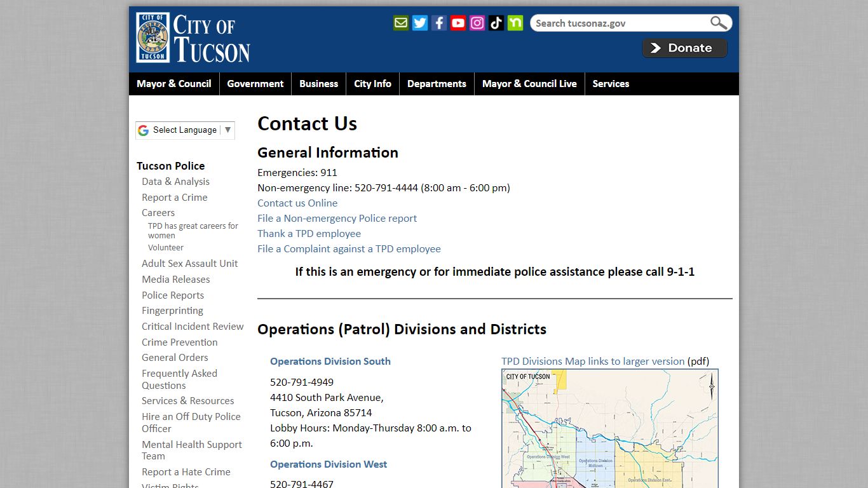
Task: Open the Services menu
Action: pos(611,84)
